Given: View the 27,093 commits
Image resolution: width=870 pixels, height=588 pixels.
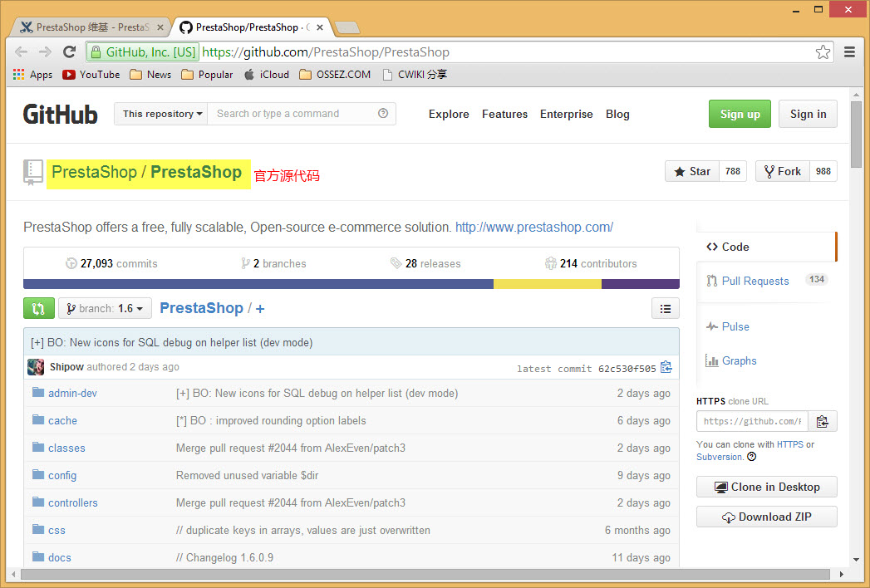Looking at the screenshot, I should tap(111, 263).
